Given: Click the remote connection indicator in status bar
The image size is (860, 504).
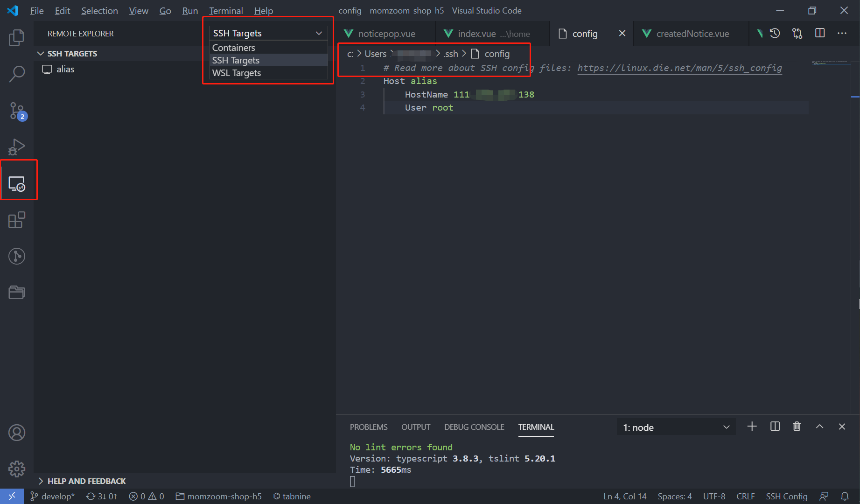Looking at the screenshot, I should (x=12, y=496).
